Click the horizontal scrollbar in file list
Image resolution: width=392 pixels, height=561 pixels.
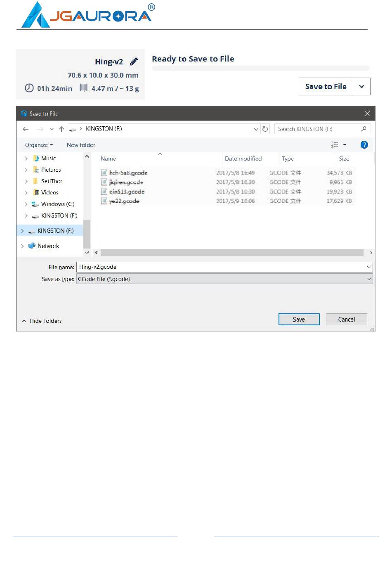point(232,253)
